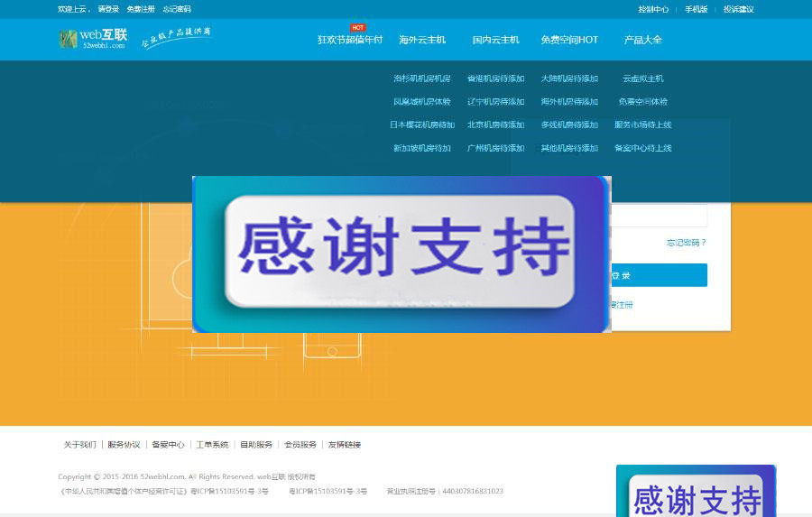812x517 pixels.
Task: Expand the 国内云主机 navigation menu
Action: [495, 40]
